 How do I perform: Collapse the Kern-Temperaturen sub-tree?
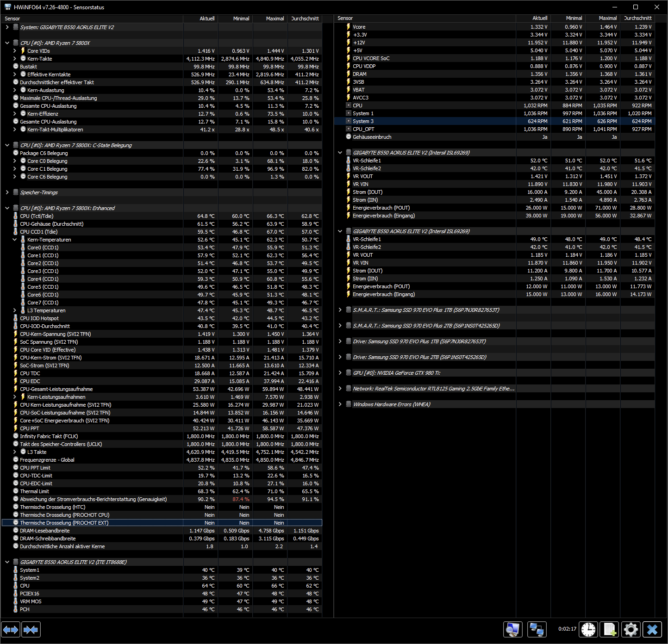tap(14, 240)
